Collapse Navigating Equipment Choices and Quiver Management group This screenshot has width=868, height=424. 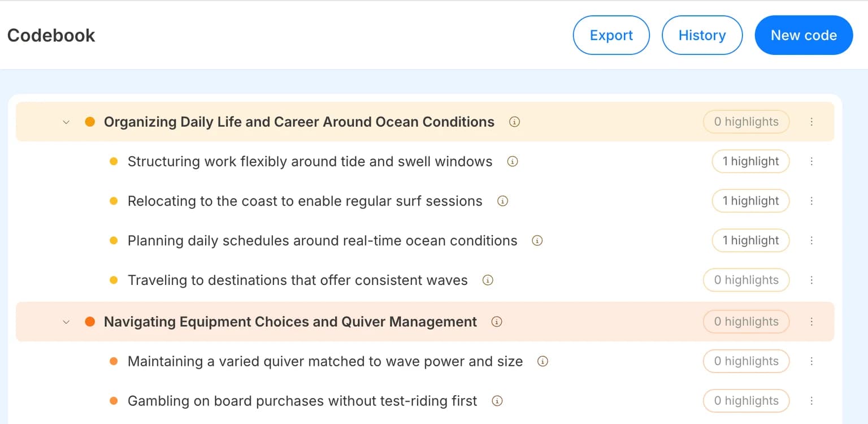66,322
